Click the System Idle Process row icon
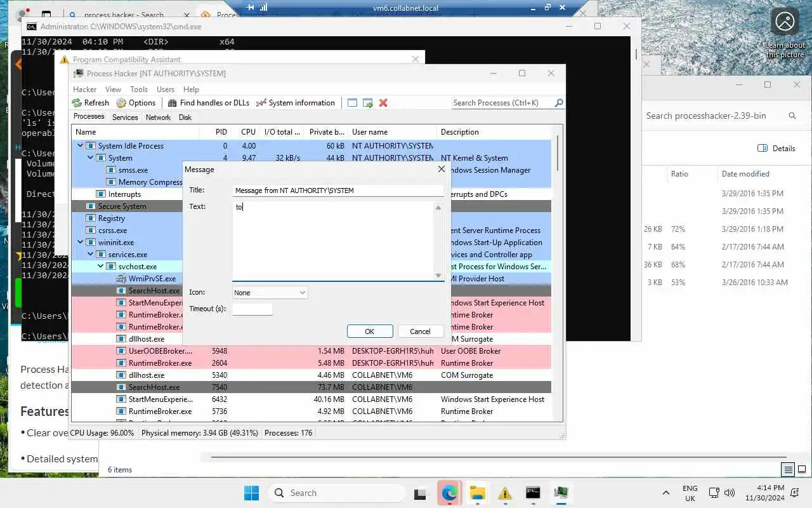Viewport: 812px width, 508px height. pos(90,146)
